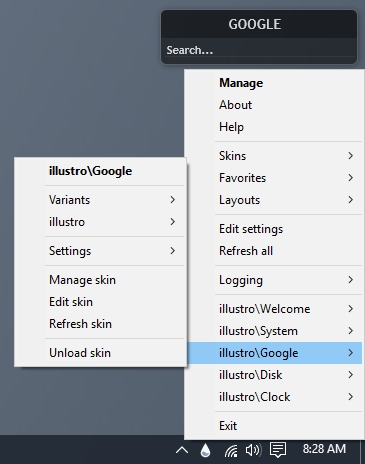Click the Show desktop sliver beside the clock
This screenshot has width=365, height=464.
363,451
